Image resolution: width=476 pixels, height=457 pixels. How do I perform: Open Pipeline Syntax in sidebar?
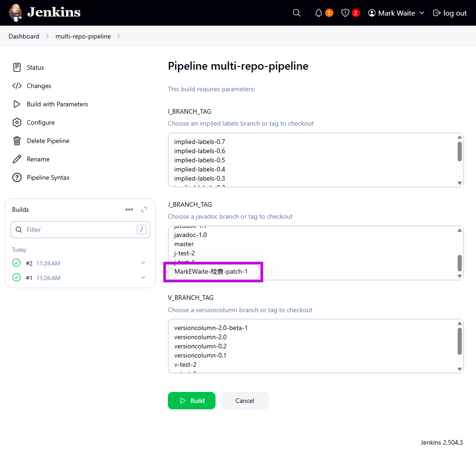point(48,177)
